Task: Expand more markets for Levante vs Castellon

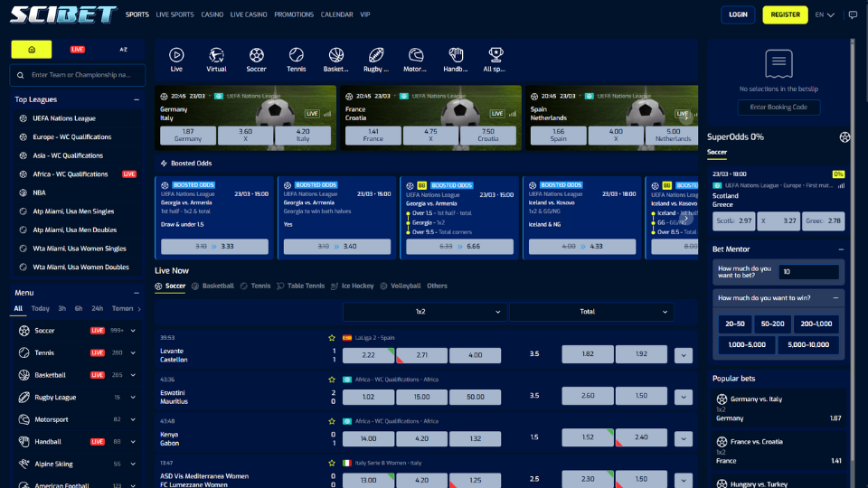Action: pyautogui.click(x=684, y=355)
